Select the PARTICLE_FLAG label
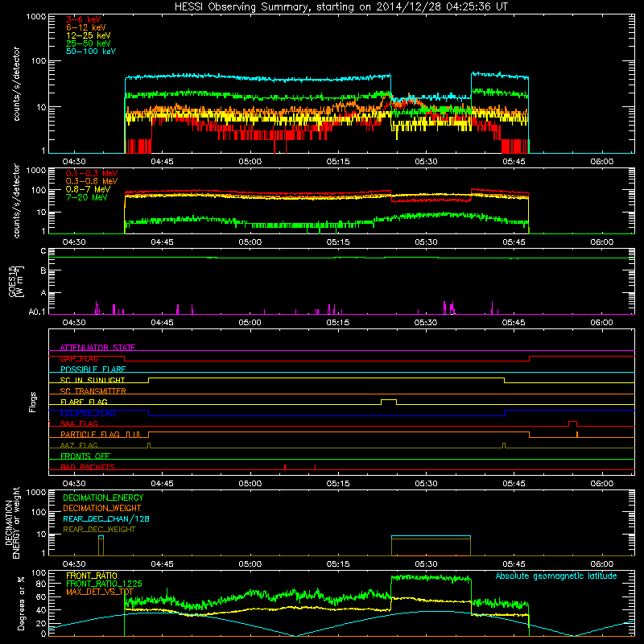The height and width of the screenshot is (644, 644). pos(90,435)
